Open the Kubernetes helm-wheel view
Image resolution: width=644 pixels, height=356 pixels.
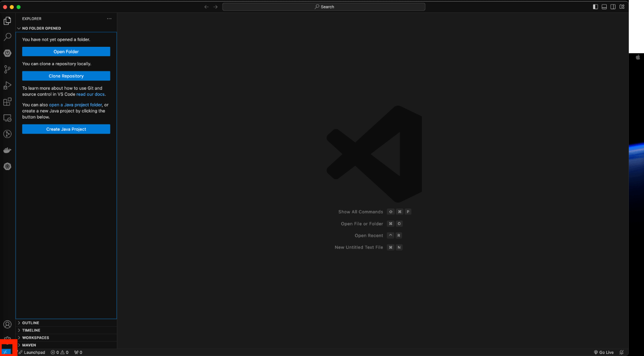(x=7, y=166)
